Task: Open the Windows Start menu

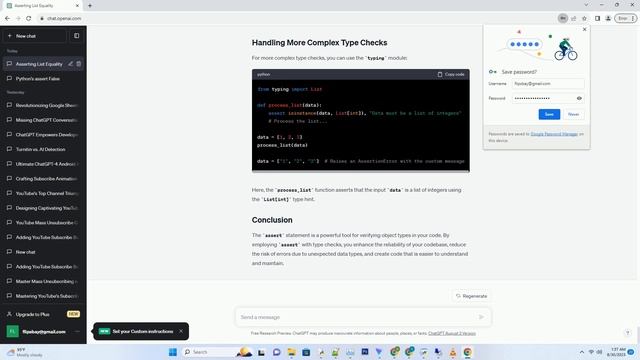Action: click(x=173, y=352)
